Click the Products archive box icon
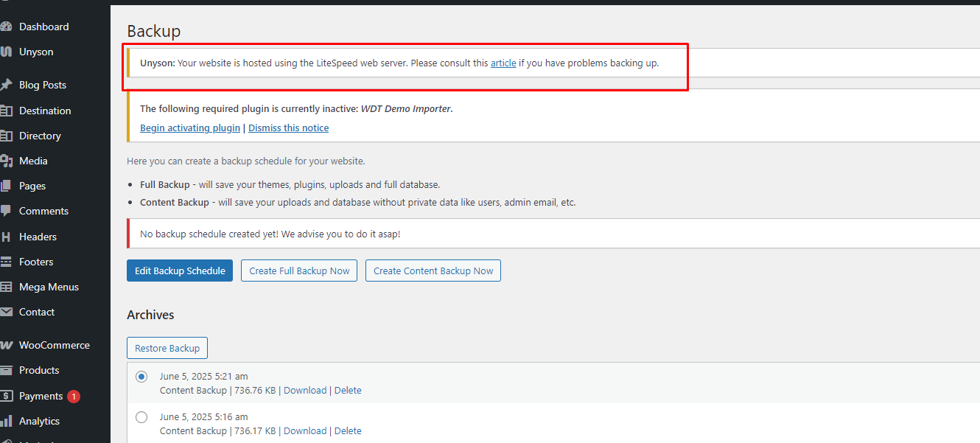This screenshot has height=443, width=980. point(6,370)
